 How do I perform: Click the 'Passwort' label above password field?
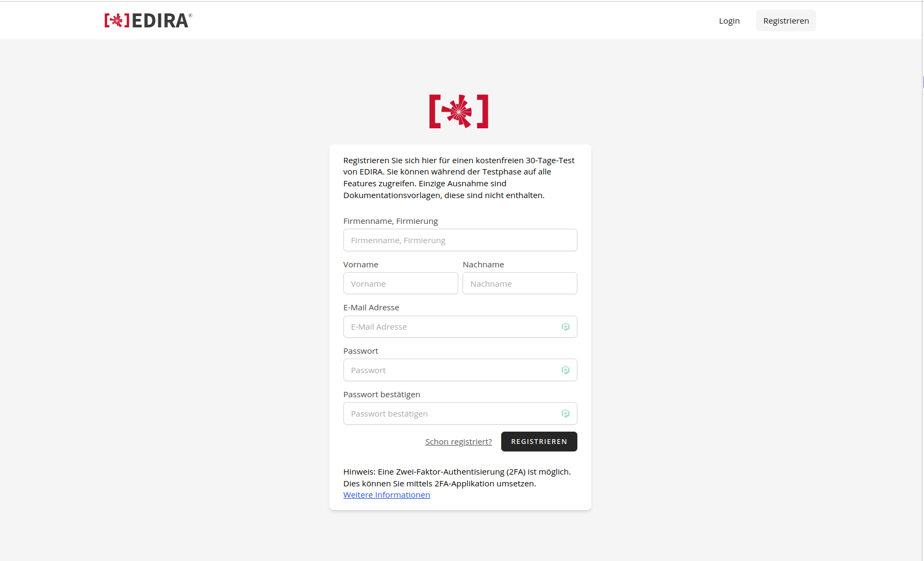[361, 351]
